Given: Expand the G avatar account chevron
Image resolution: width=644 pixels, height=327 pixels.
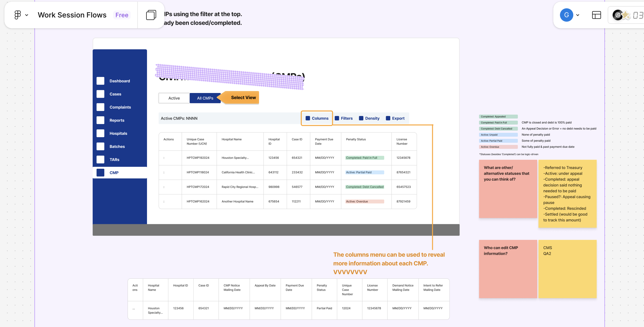Looking at the screenshot, I should coord(578,15).
